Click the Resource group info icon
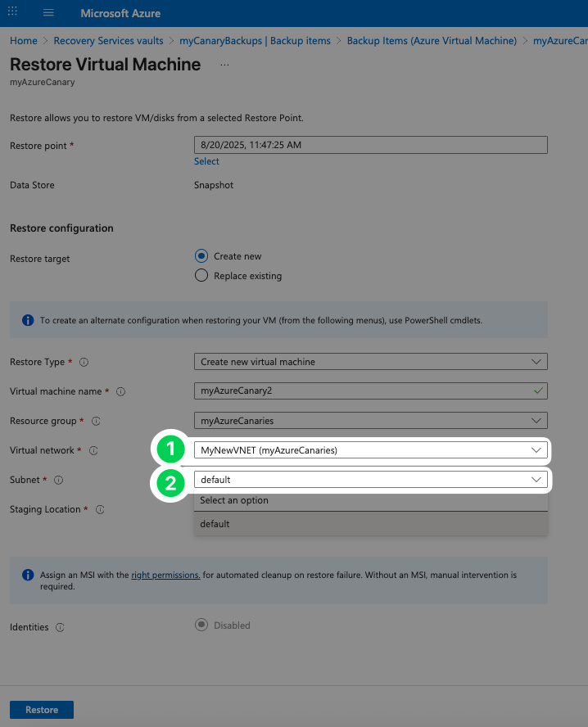The height and width of the screenshot is (727, 588). click(x=96, y=421)
